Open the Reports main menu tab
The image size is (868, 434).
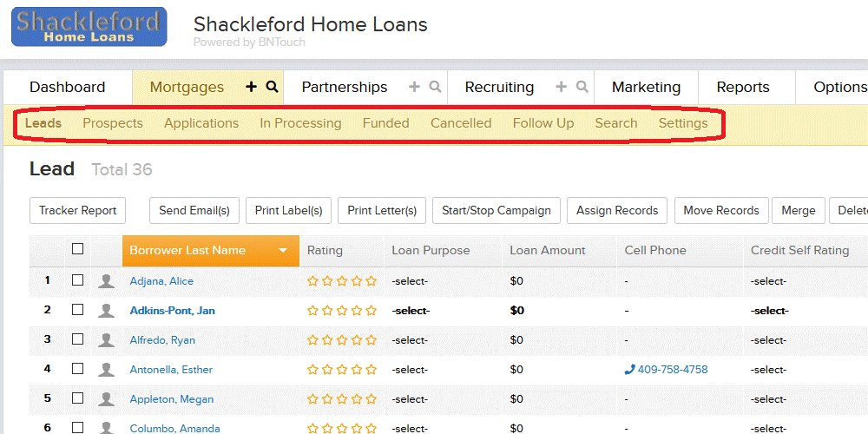[x=743, y=87]
